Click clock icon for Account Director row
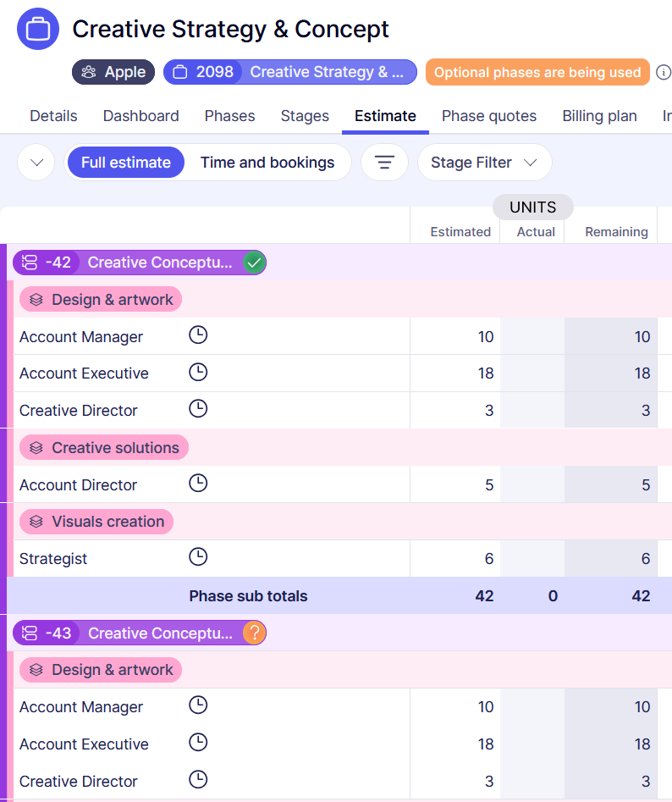 pyautogui.click(x=197, y=484)
